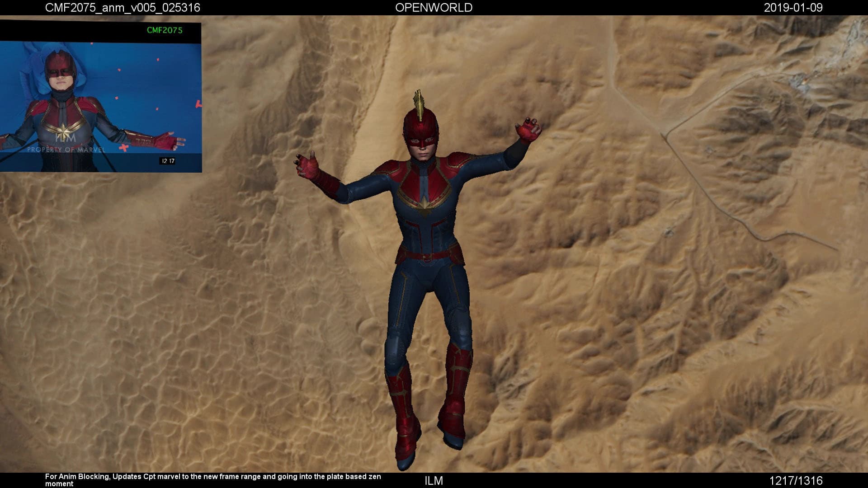Select the I2 17 timecode burn-in
Image resolution: width=868 pixels, height=488 pixels.
click(x=168, y=160)
